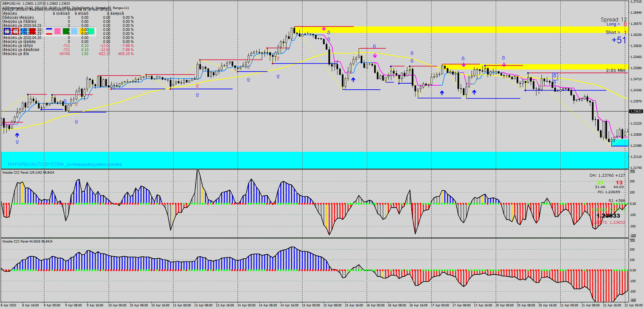
Task: Click the upper Woodie CCI Panel title
Action: coord(28,173)
